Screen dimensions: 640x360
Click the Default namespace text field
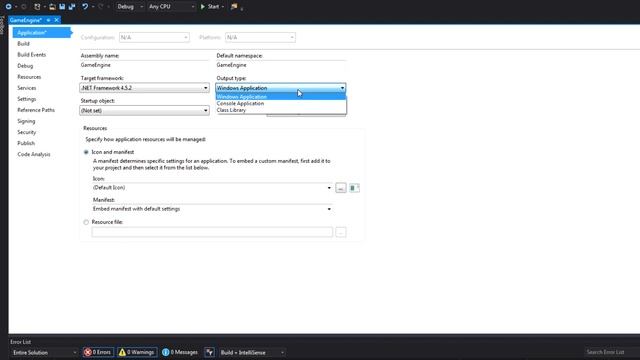click(281, 65)
